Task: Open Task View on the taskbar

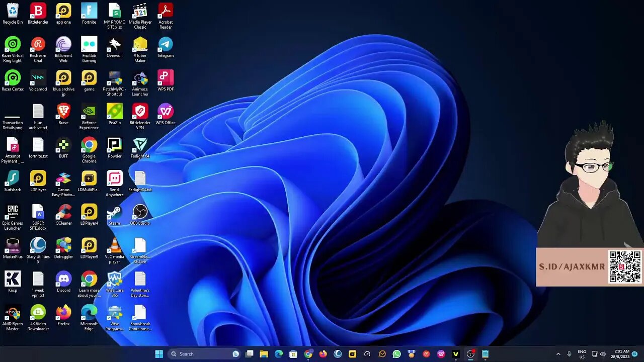Action: 249,354
